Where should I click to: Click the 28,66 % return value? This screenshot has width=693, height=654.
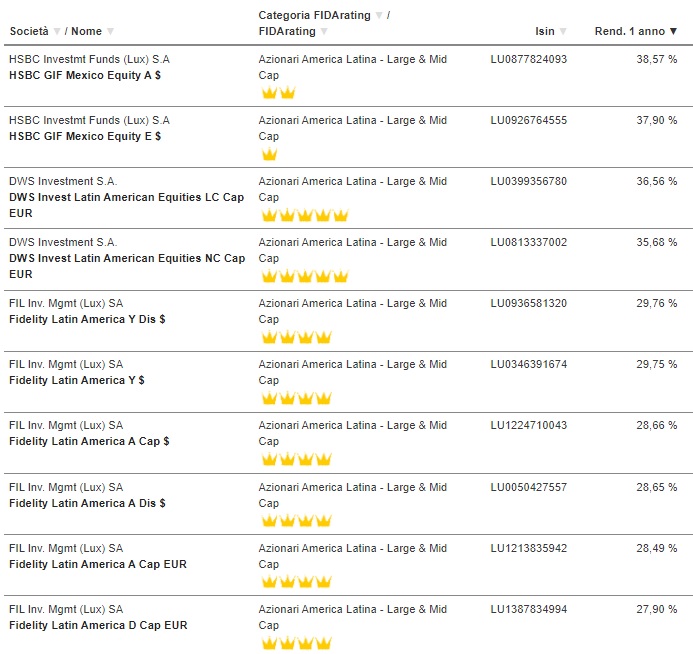pyautogui.click(x=656, y=425)
